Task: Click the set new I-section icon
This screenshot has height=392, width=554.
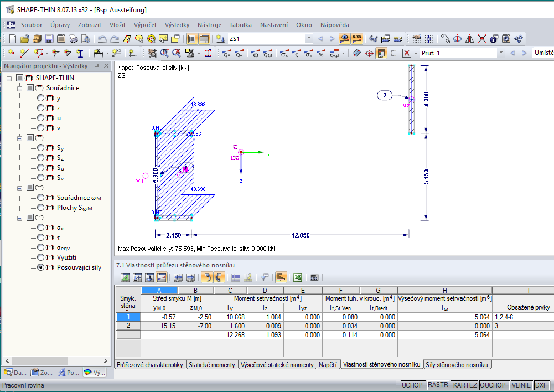Action: tap(80, 53)
